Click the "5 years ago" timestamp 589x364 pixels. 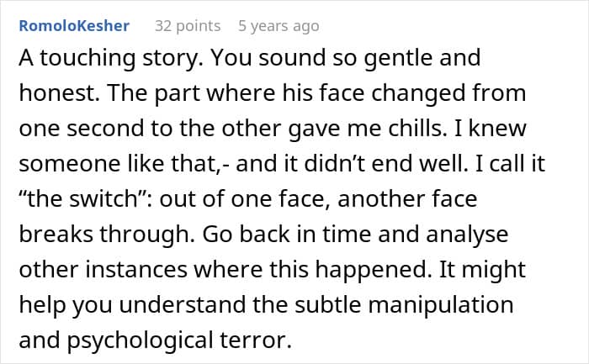279,26
